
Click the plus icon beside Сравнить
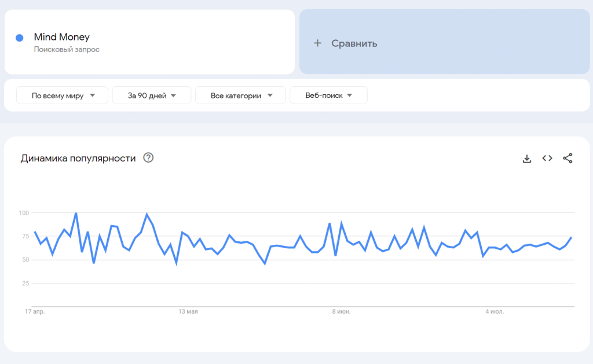tap(317, 43)
